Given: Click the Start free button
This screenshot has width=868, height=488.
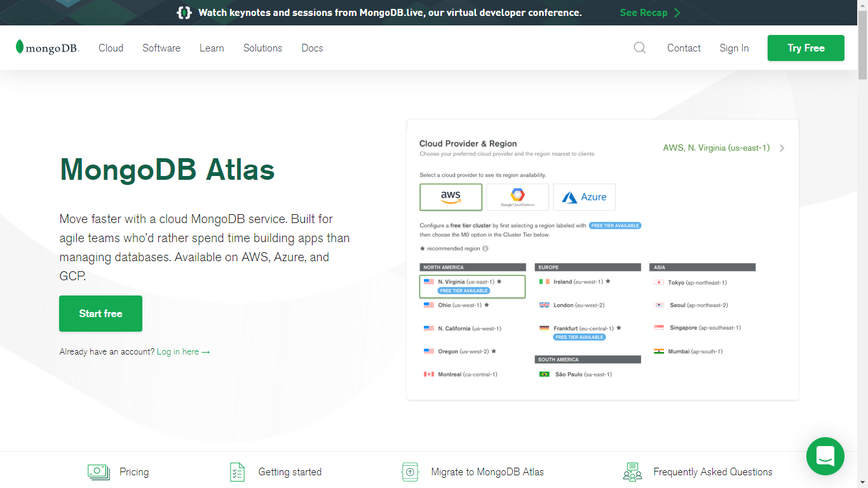Looking at the screenshot, I should tap(100, 313).
